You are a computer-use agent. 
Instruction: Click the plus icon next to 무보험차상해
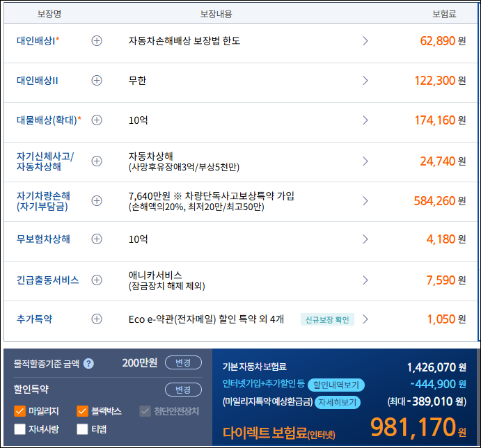coord(97,239)
